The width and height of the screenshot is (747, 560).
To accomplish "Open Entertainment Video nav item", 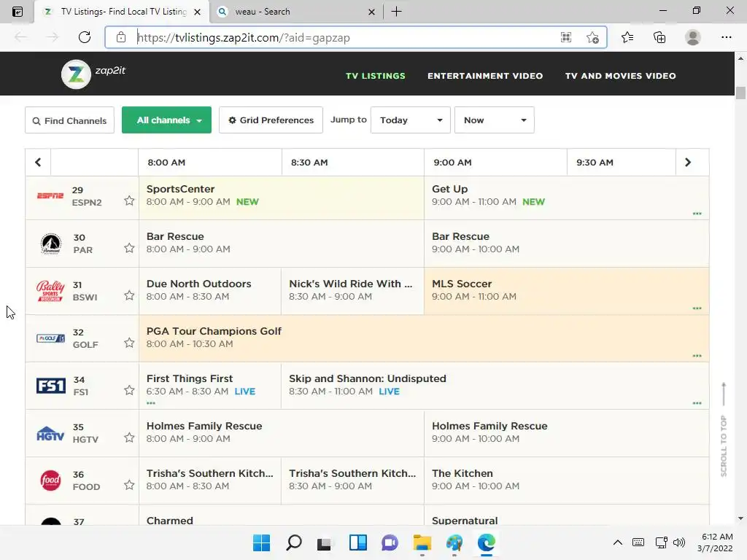I will coord(485,76).
